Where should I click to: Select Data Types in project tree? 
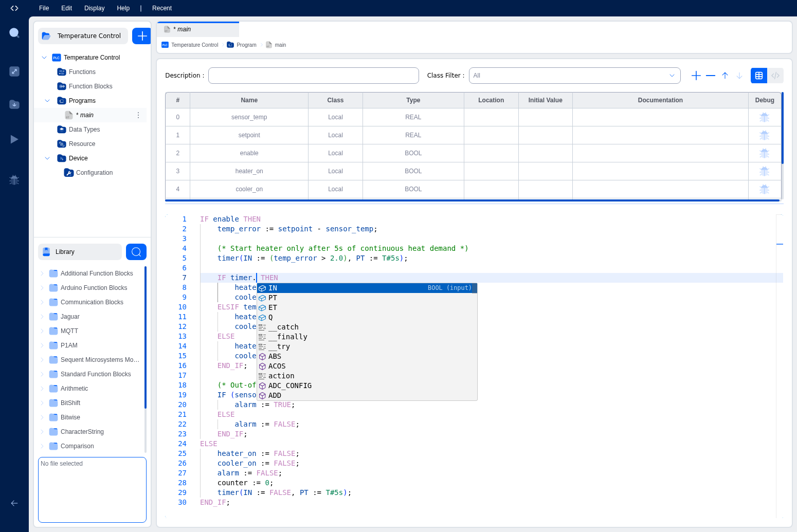tap(84, 130)
